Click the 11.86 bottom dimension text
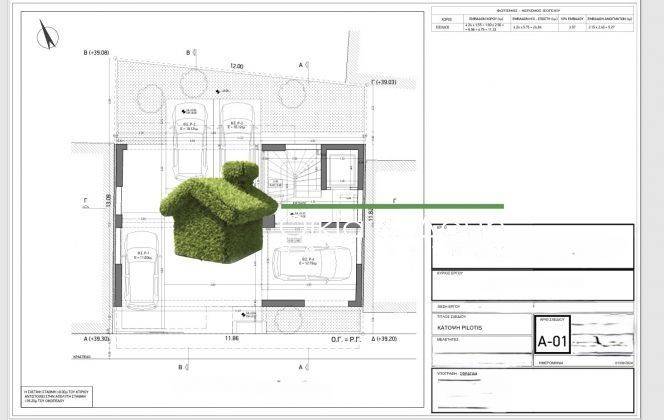 click(232, 339)
